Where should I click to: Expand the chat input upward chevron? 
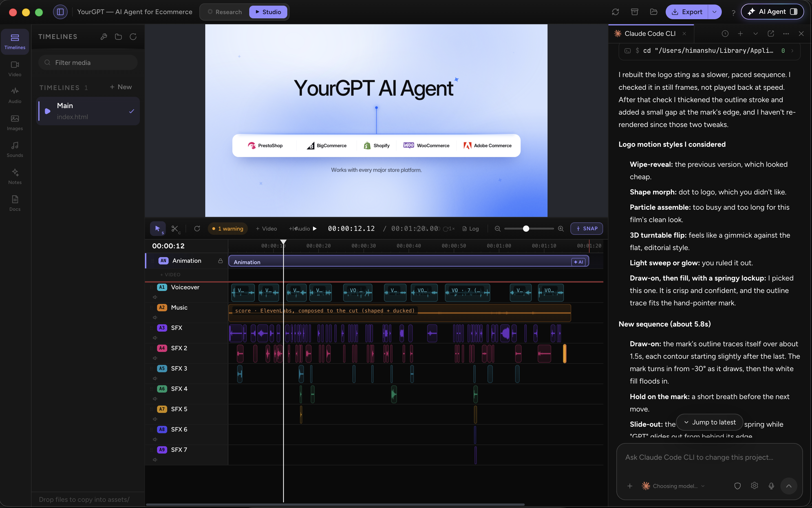[x=789, y=486]
